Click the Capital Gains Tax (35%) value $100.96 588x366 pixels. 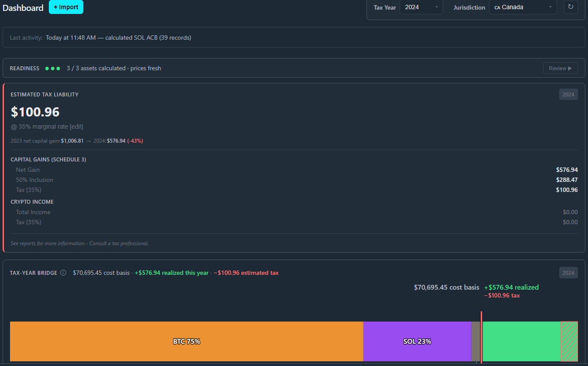[x=567, y=190]
